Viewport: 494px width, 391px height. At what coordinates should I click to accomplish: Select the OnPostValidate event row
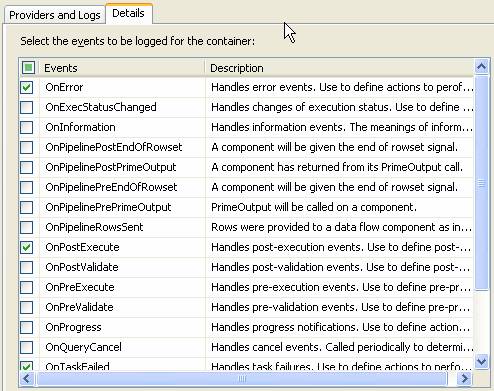click(246, 267)
